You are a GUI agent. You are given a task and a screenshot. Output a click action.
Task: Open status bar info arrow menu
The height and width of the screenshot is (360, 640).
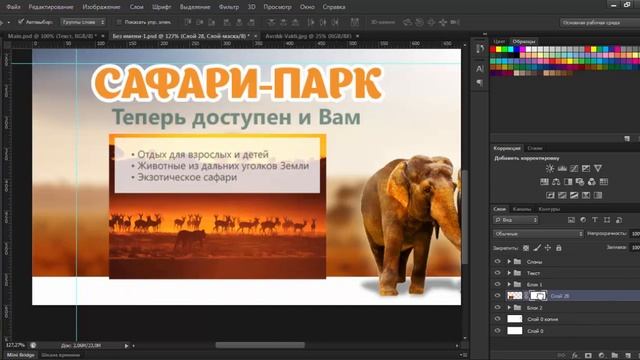[127, 346]
